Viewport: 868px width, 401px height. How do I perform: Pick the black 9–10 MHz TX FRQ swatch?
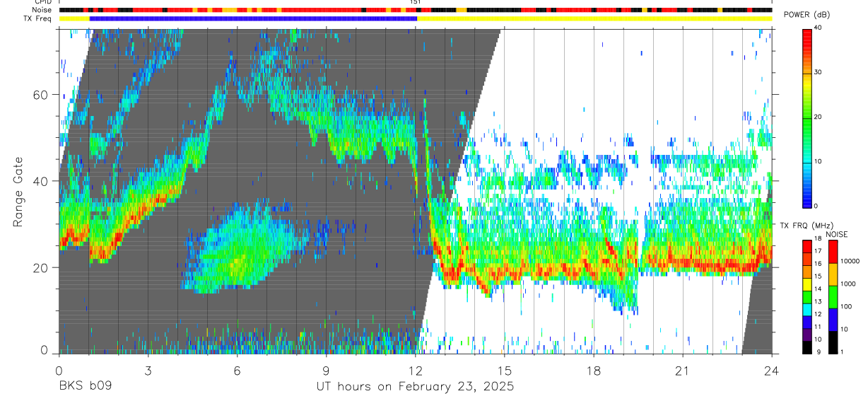point(807,347)
